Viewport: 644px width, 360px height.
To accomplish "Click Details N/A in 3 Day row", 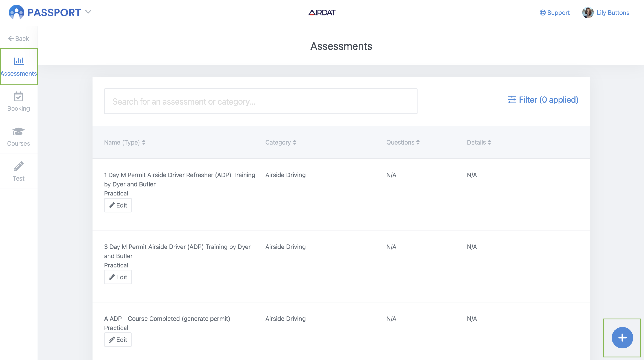I will click(472, 247).
